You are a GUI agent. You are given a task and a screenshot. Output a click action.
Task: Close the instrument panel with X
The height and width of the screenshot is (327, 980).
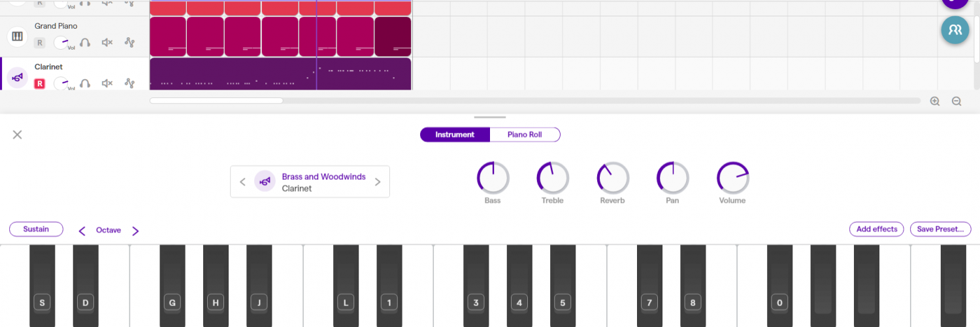[x=18, y=135]
